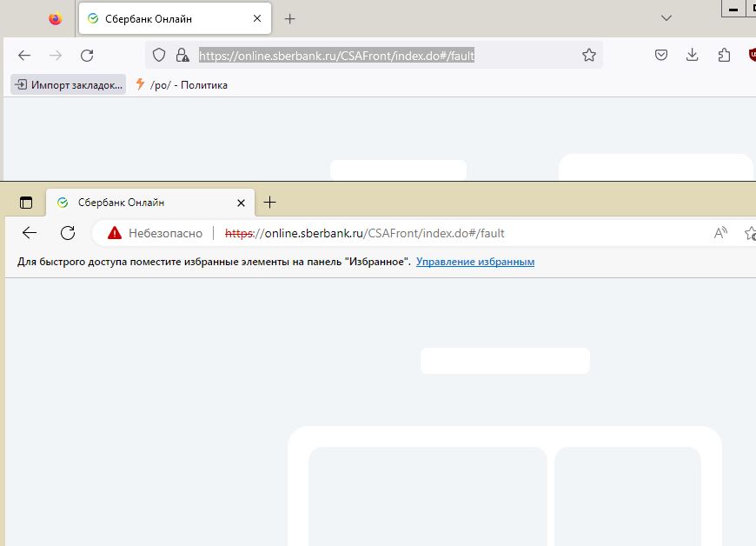Click Импорт закладок bookmarks button
756x546 pixels.
click(x=68, y=85)
